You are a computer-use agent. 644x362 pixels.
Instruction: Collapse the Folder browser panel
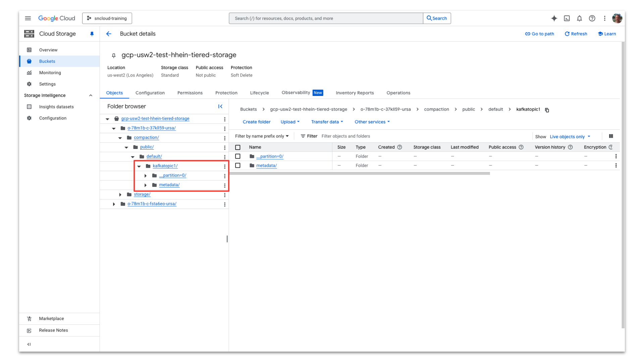point(220,106)
